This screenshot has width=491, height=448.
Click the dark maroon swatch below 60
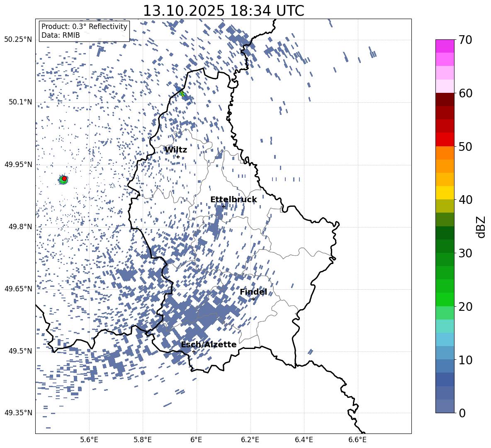click(445, 99)
